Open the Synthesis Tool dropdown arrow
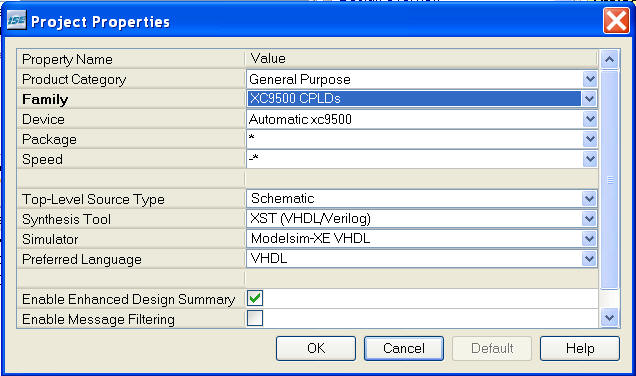 click(589, 219)
